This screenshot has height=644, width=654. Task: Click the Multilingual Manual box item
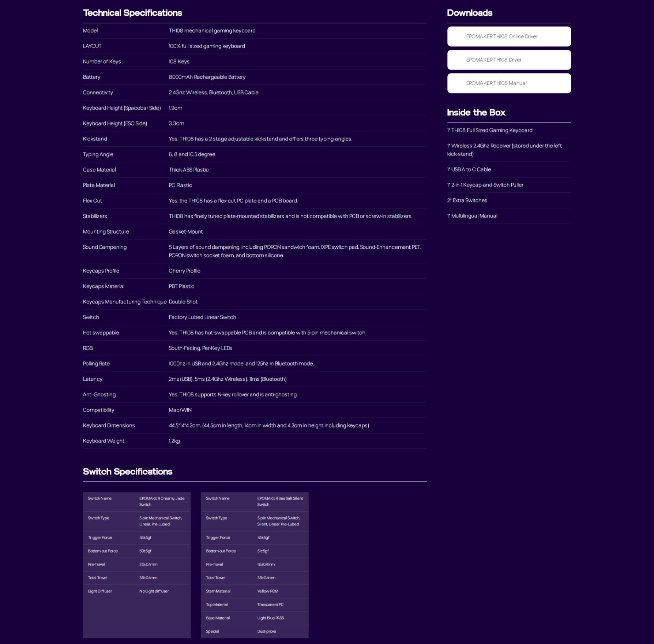[472, 216]
